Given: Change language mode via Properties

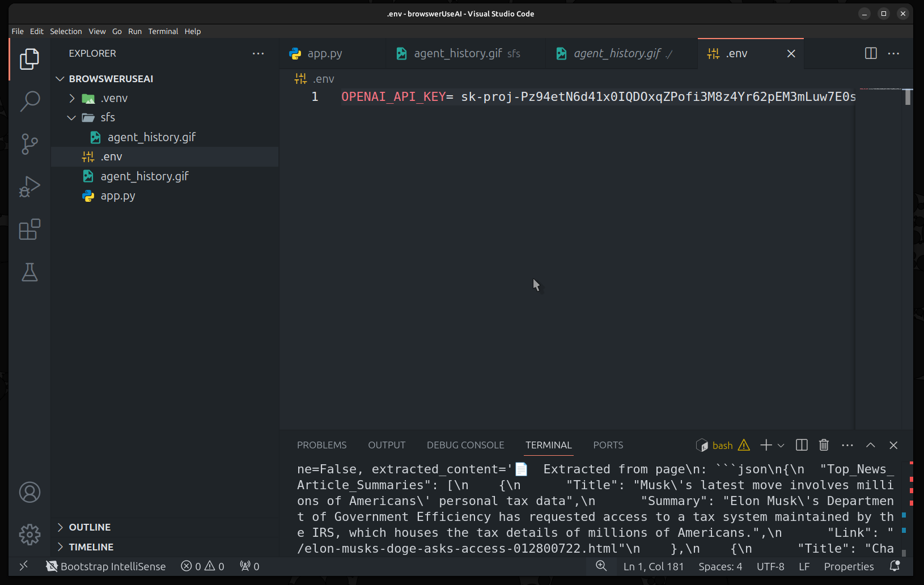Looking at the screenshot, I should coord(849,566).
